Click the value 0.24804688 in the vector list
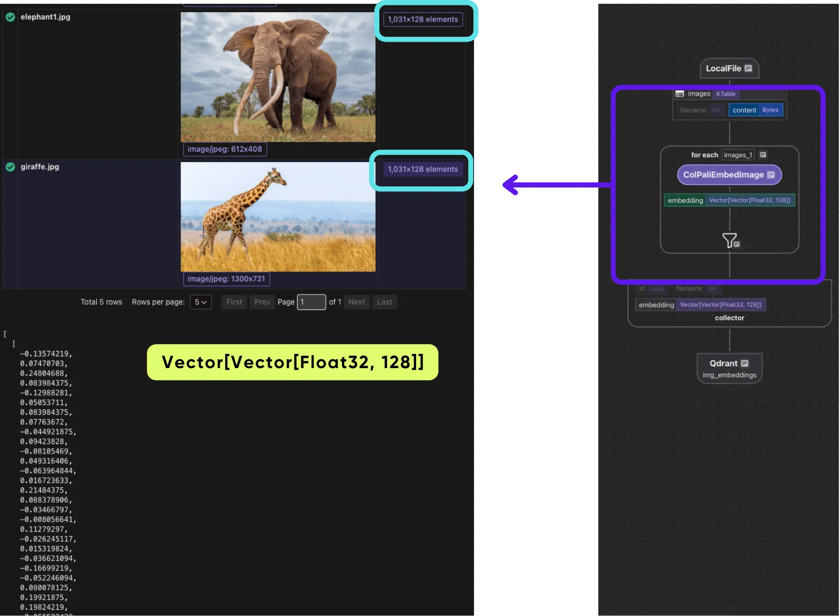Screen dimensions: 840x616 click(44, 374)
